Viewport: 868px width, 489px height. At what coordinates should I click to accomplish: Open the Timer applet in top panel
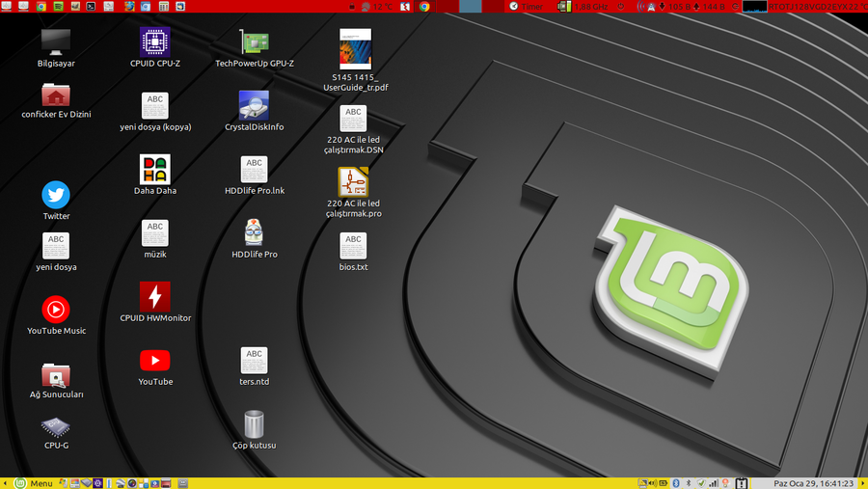(x=526, y=6)
